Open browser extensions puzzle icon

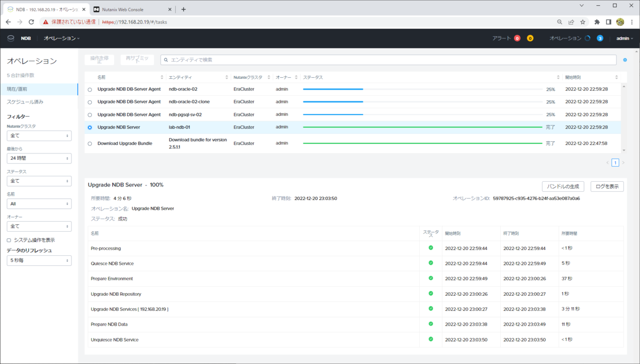click(597, 22)
